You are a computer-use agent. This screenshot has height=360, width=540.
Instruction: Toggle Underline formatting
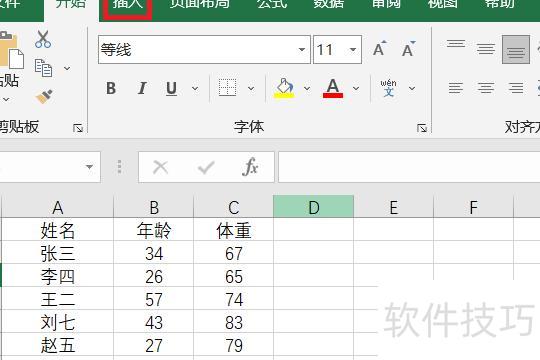tap(172, 89)
